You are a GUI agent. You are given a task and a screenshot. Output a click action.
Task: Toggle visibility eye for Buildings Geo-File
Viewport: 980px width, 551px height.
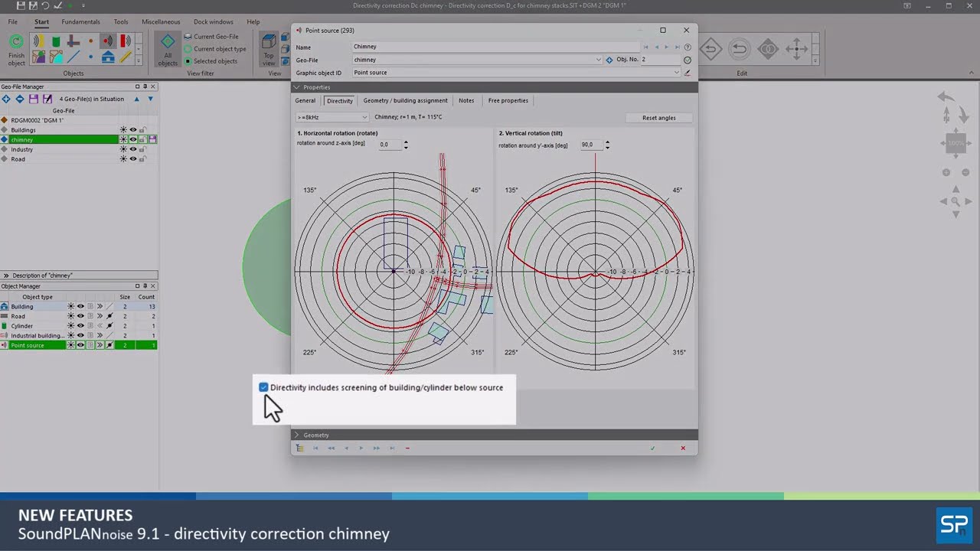(132, 130)
